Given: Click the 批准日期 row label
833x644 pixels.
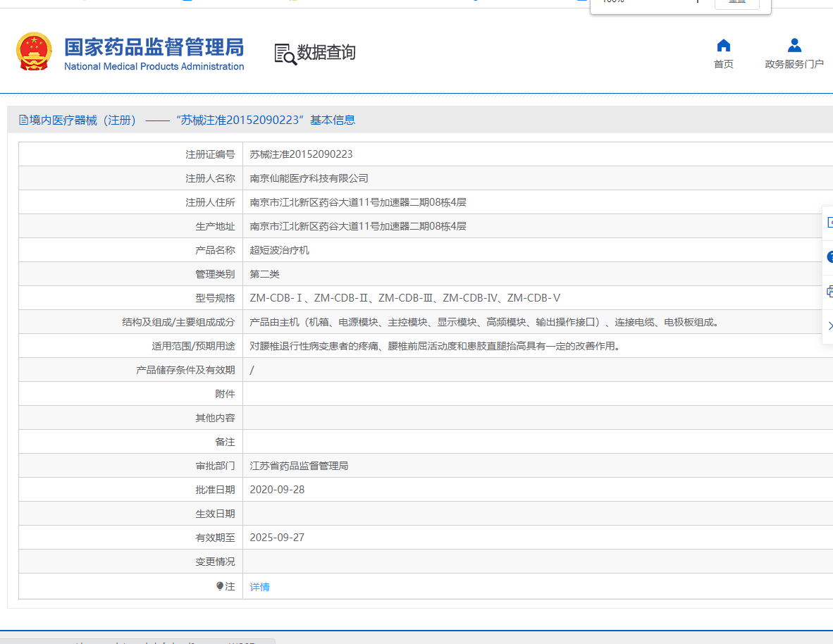Looking at the screenshot, I should [x=215, y=490].
